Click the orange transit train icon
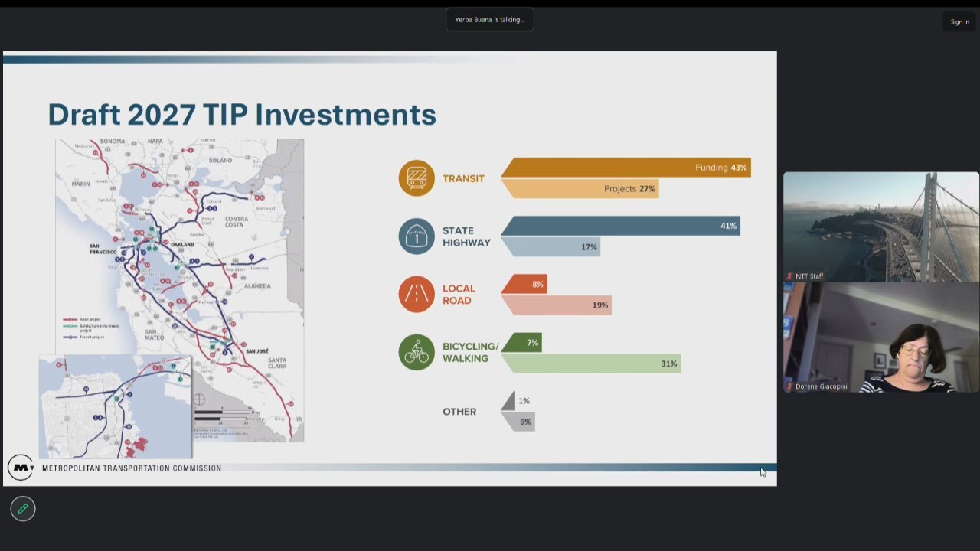The width and height of the screenshot is (980, 551). coord(416,178)
